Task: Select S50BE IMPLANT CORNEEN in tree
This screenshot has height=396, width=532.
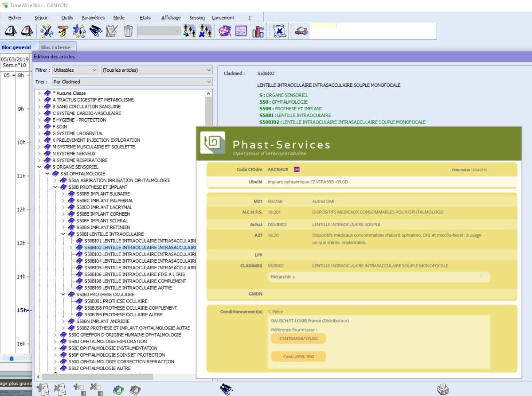Action: click(103, 214)
